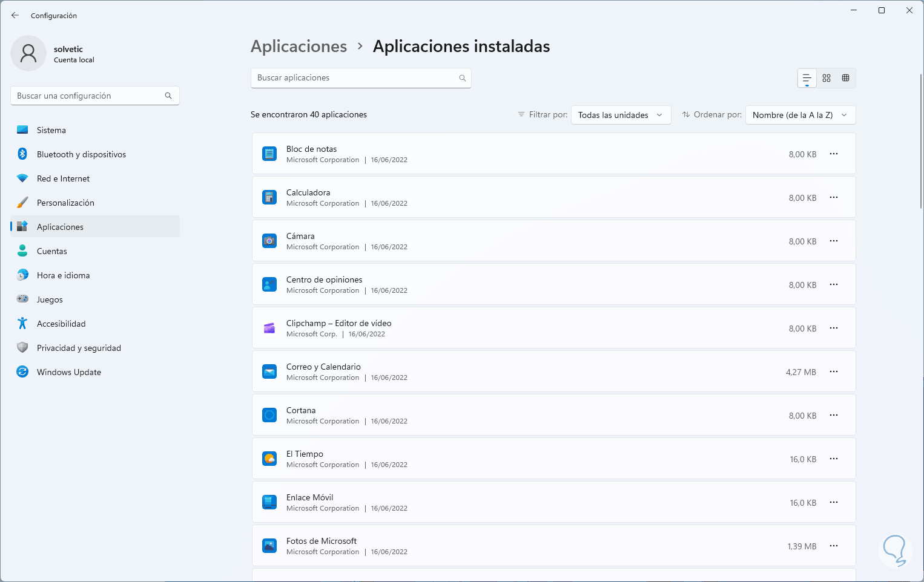Open Hora e idioma settings
The width and height of the screenshot is (924, 582).
95,275
